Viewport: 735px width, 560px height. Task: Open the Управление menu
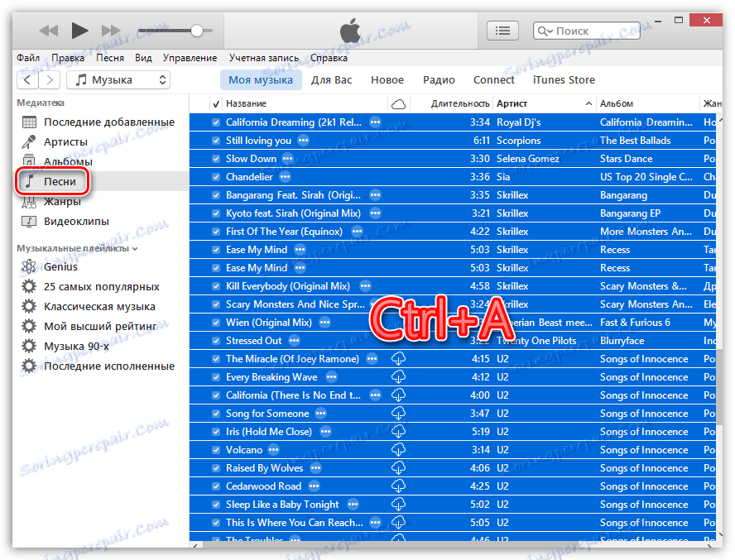(190, 58)
